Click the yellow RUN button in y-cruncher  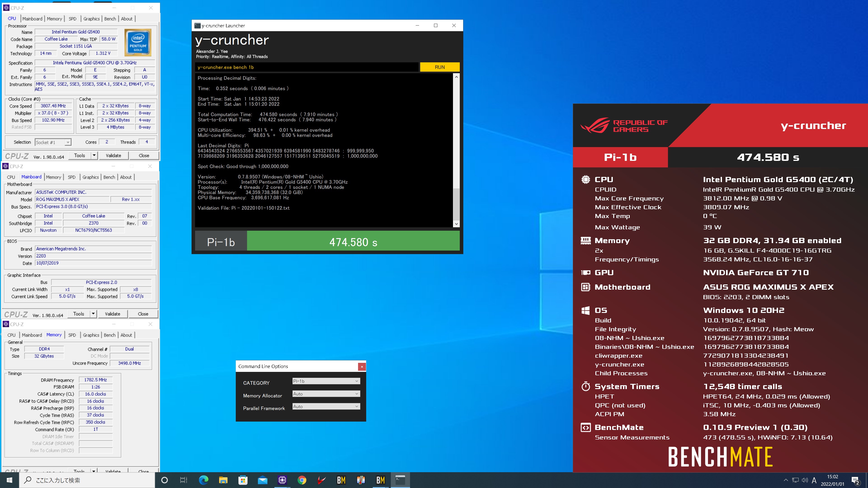tap(440, 67)
